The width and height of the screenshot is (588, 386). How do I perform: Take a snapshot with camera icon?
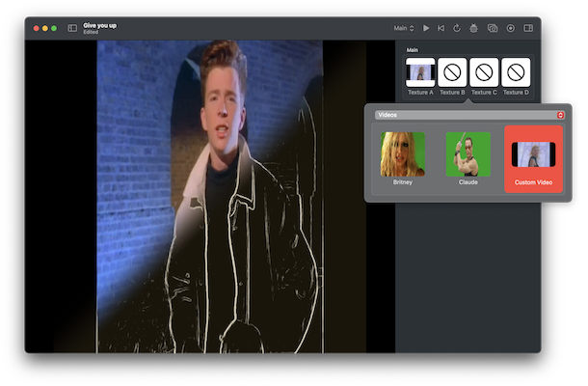pyautogui.click(x=493, y=28)
